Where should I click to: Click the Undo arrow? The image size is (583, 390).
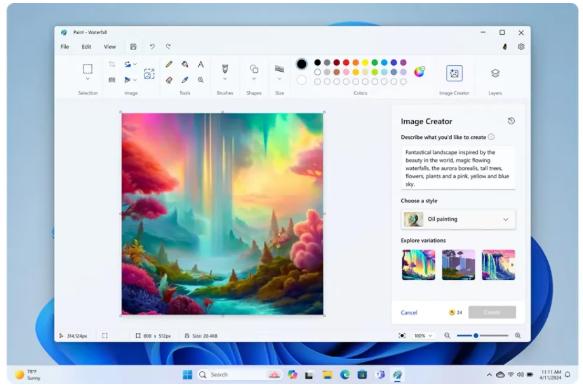[x=152, y=46]
